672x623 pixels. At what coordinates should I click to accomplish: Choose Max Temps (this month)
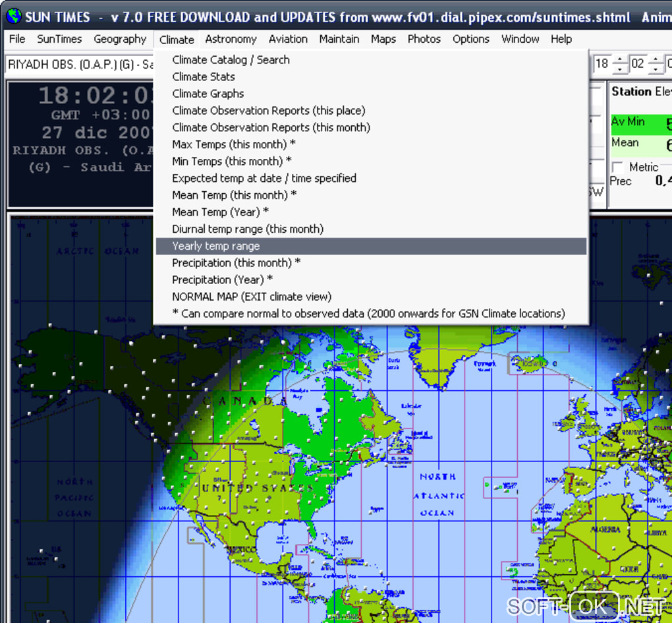pos(371,144)
